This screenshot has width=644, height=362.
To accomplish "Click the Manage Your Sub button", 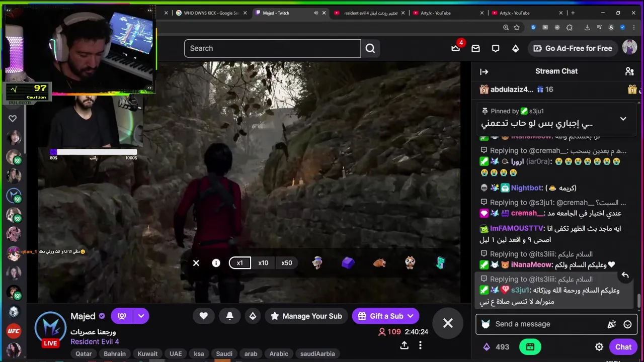I will click(306, 316).
